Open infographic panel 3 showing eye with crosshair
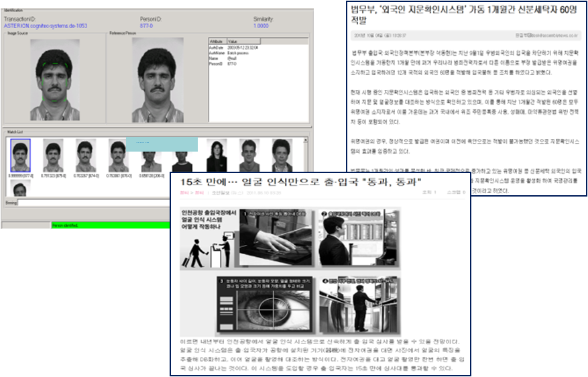 [x=266, y=305]
